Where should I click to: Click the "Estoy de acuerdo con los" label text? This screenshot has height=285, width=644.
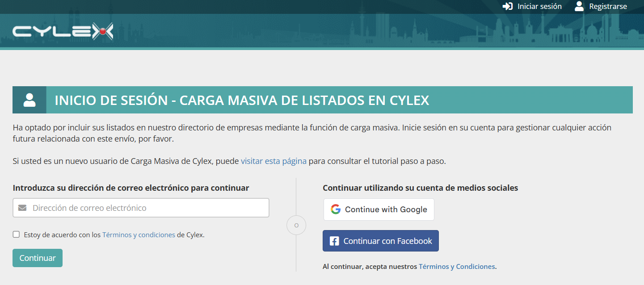pyautogui.click(x=62, y=235)
